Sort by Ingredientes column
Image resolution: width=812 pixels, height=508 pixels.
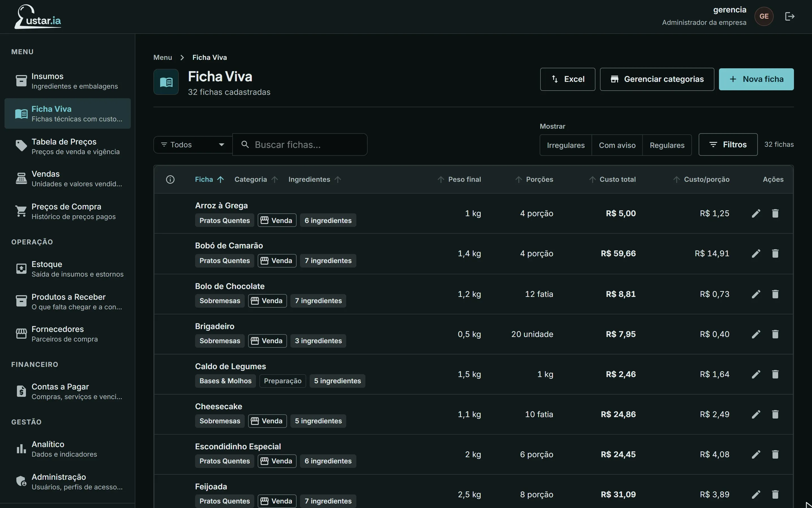click(x=315, y=179)
